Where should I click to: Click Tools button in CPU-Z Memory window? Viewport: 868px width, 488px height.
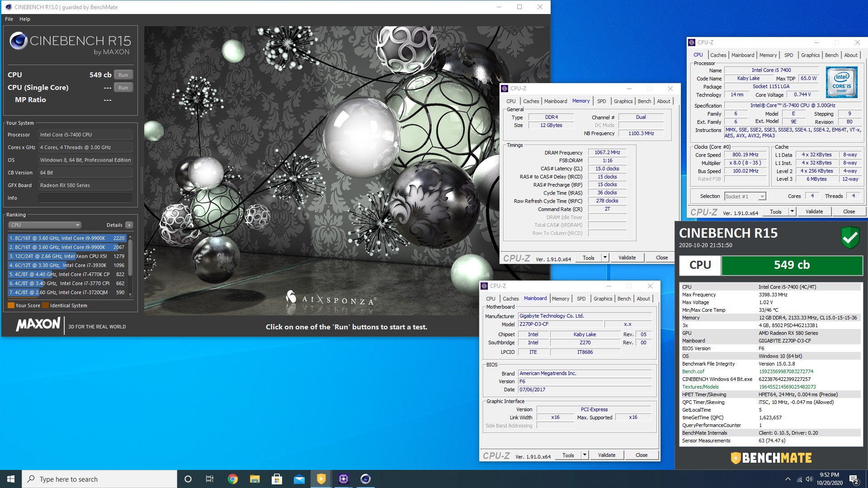click(588, 258)
